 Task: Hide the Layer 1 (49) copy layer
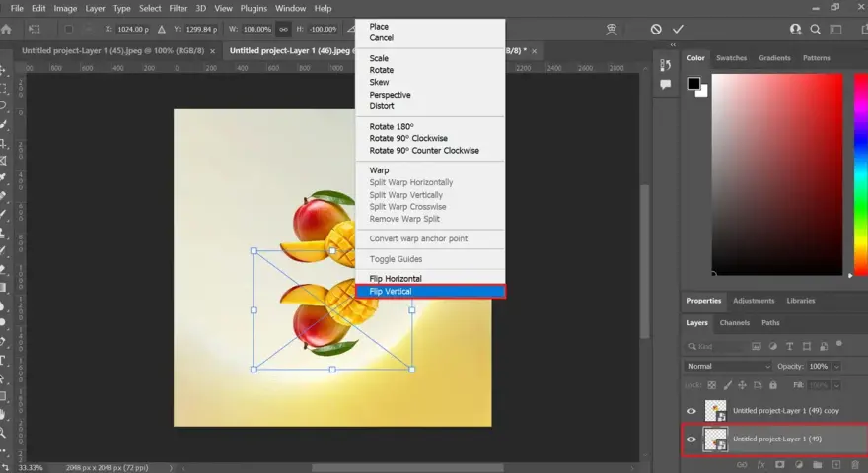pyautogui.click(x=691, y=411)
